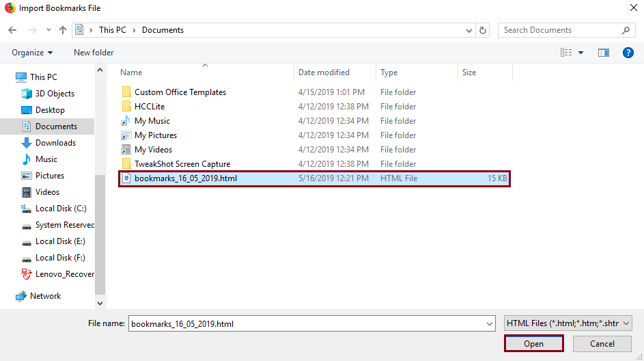Viewport: 644px width, 361px height.
Task: Open Downloads in the sidebar
Action: (55, 143)
